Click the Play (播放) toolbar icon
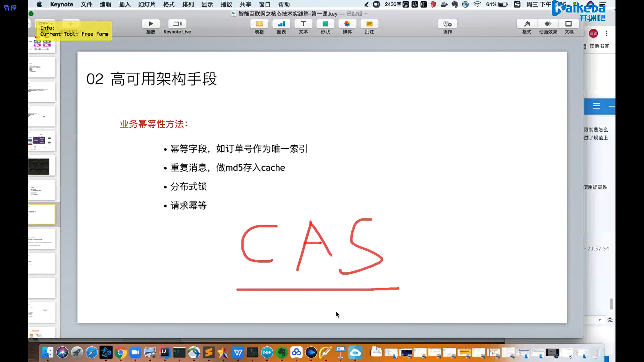644x362 pixels. coord(151,24)
